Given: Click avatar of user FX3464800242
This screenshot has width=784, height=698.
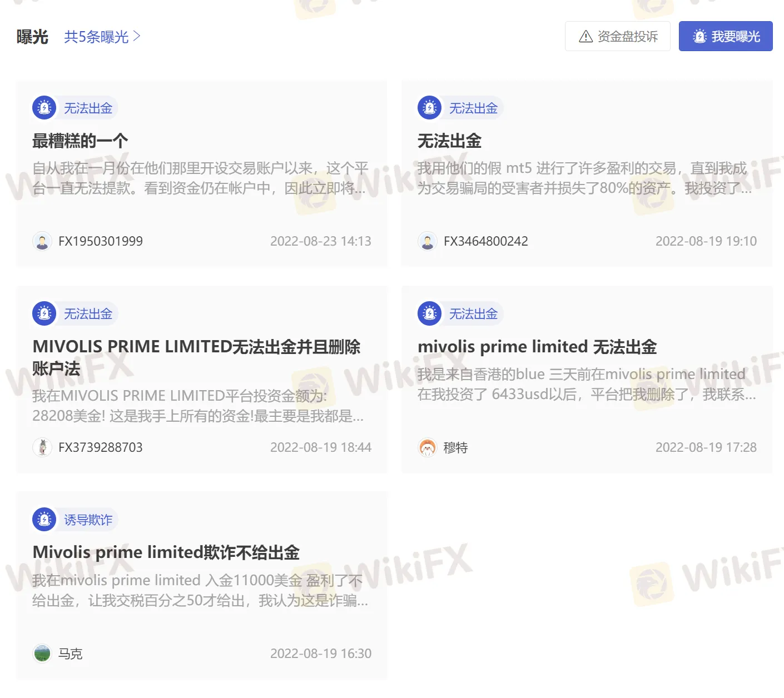Looking at the screenshot, I should coord(428,241).
